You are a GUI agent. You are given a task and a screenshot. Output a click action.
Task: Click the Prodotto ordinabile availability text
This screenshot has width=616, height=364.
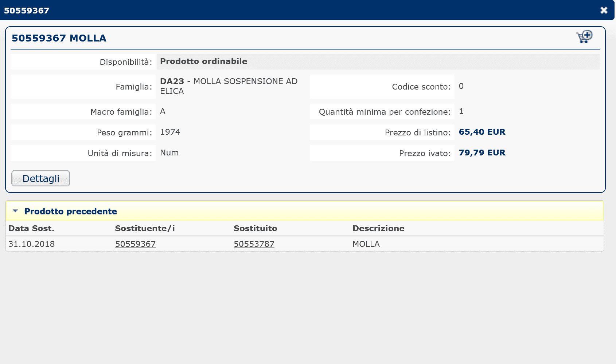(203, 61)
